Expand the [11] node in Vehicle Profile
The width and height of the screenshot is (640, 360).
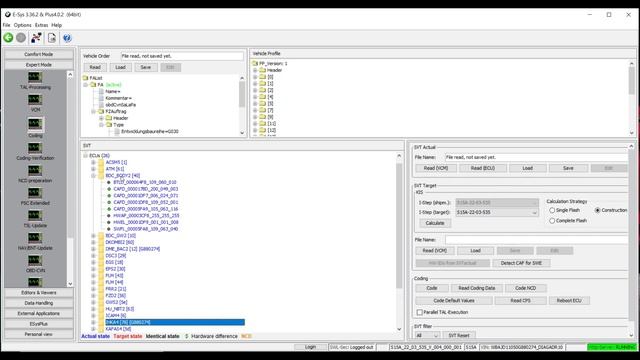[x=255, y=124]
